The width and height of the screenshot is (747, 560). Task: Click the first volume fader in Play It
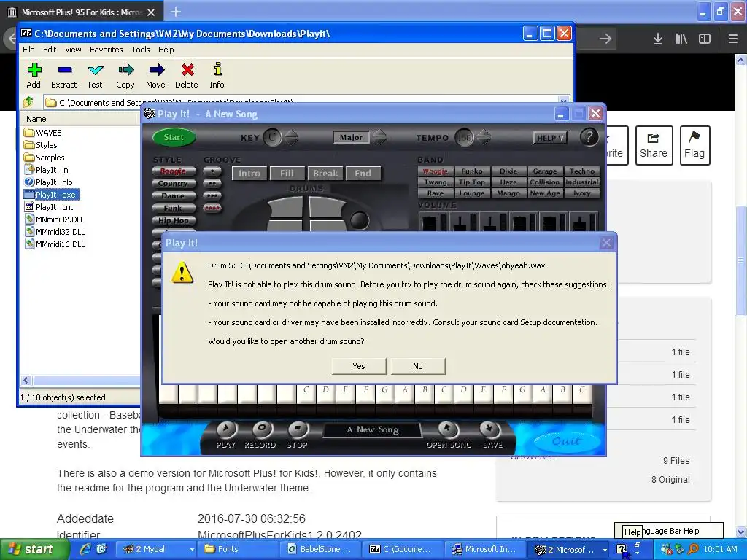point(429,222)
